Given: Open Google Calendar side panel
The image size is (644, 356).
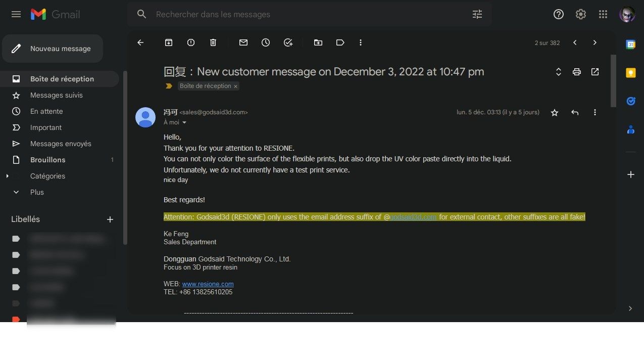Looking at the screenshot, I should [x=630, y=45].
